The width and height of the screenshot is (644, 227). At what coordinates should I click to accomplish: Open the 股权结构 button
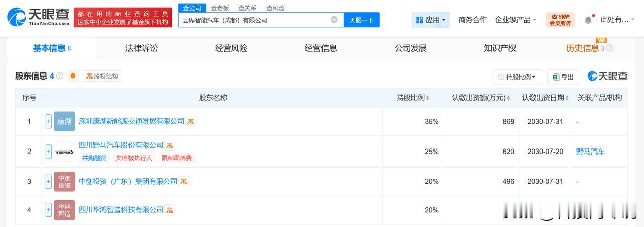click(102, 76)
